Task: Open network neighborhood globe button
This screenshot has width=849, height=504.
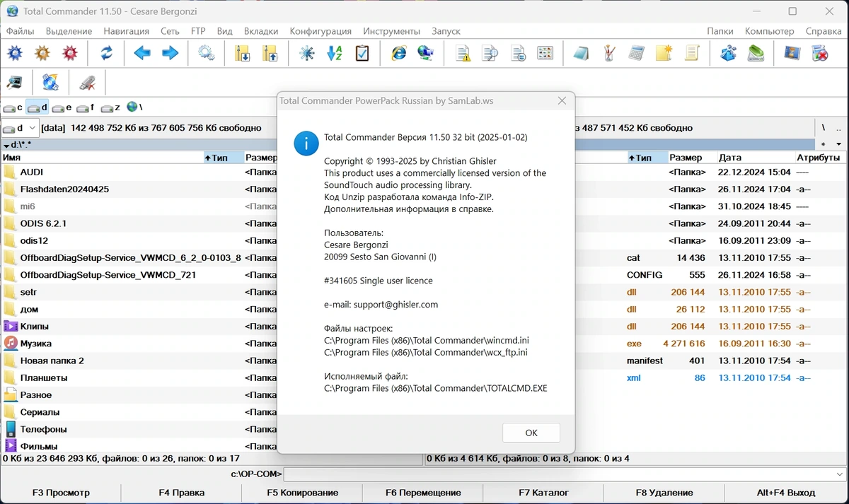Action: [x=134, y=107]
